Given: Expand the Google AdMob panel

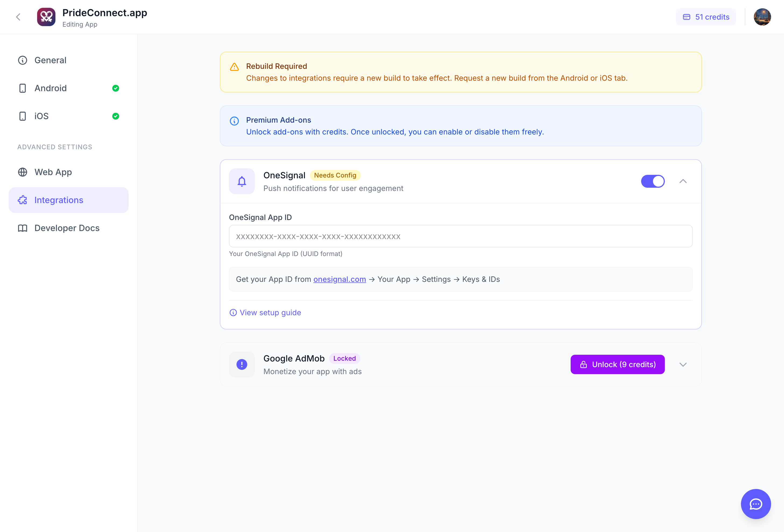Looking at the screenshot, I should [683, 364].
